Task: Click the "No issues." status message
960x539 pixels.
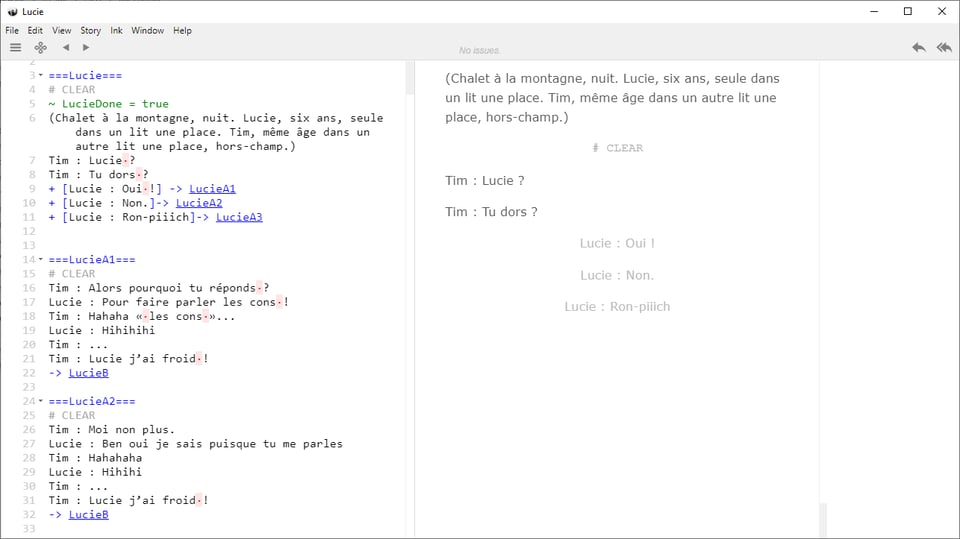Action: coord(480,50)
